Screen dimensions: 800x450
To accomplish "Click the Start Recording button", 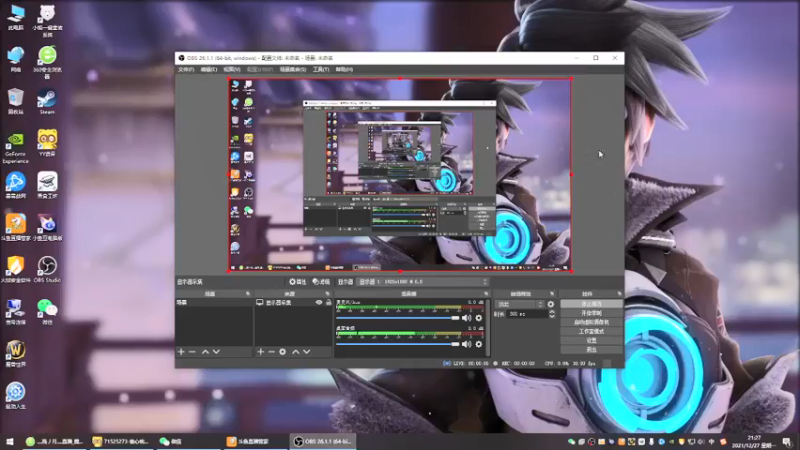I will point(591,313).
